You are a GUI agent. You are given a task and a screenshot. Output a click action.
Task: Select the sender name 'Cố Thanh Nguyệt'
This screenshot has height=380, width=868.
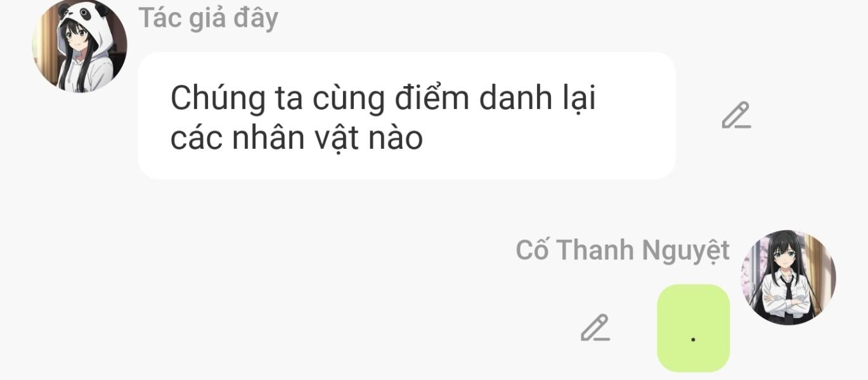[x=623, y=250]
